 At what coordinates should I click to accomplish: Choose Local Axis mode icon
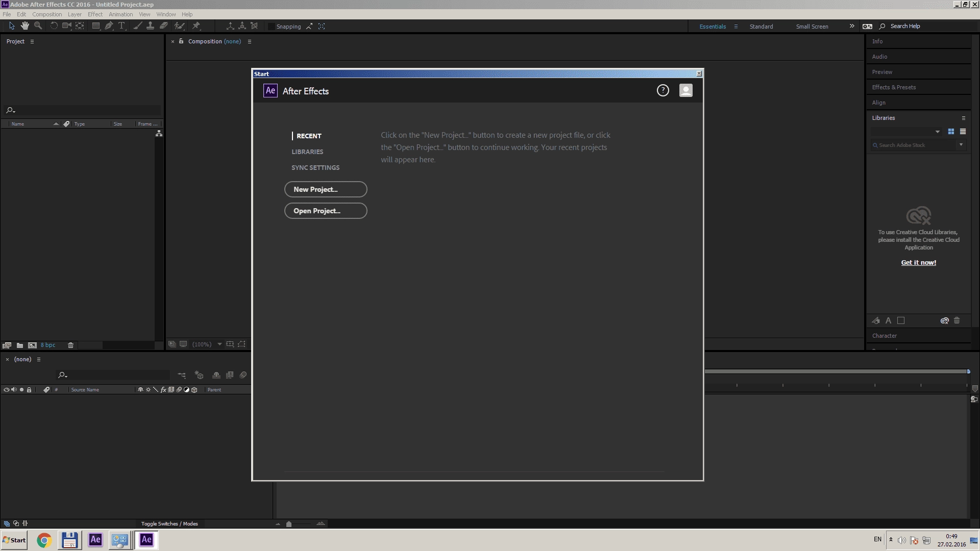(x=230, y=26)
